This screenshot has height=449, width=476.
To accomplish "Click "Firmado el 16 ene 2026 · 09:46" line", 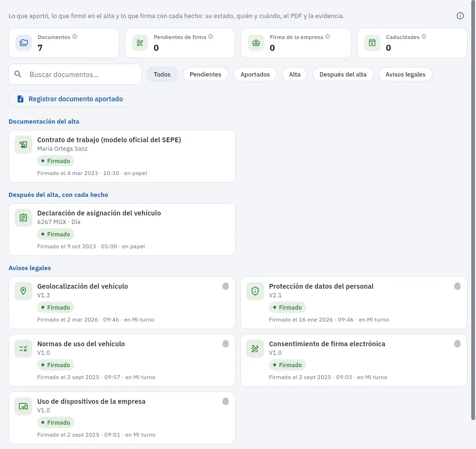I will [x=329, y=320].
